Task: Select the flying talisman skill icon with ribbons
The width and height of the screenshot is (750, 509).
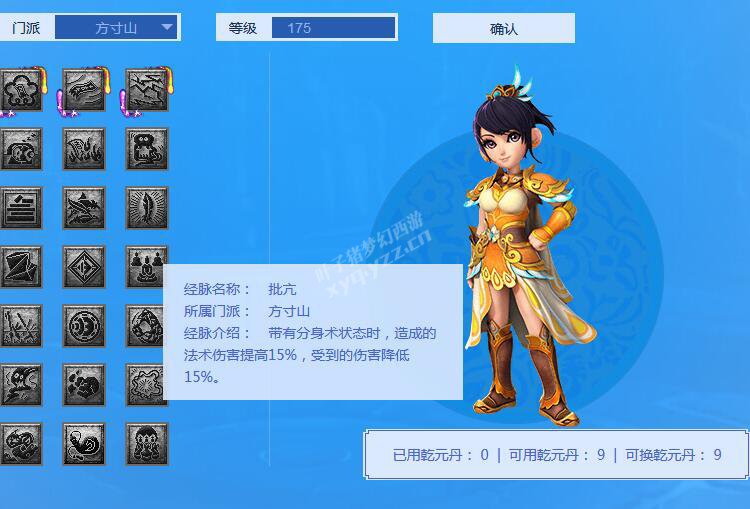Action: tap(84, 90)
